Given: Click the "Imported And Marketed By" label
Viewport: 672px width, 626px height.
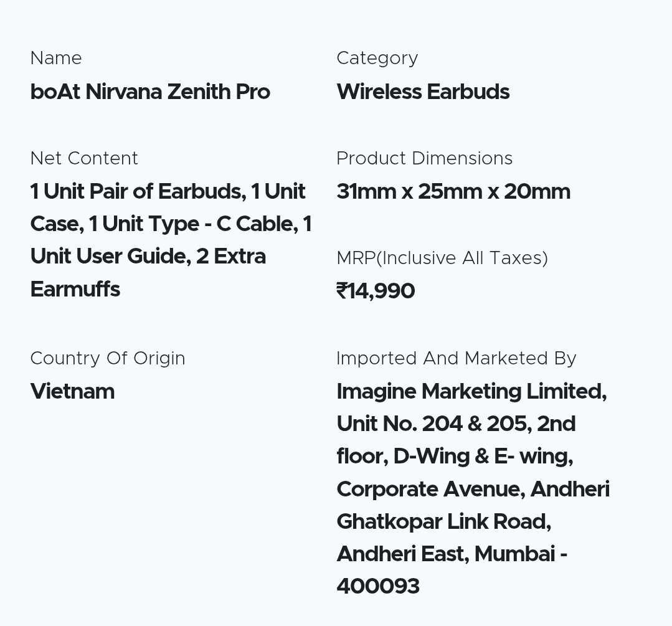Looking at the screenshot, I should pos(456,359).
